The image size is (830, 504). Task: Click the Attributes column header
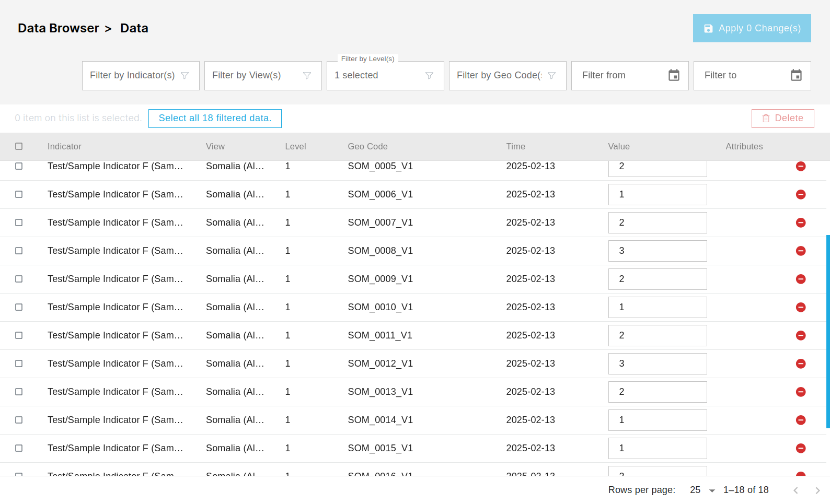[x=744, y=147]
